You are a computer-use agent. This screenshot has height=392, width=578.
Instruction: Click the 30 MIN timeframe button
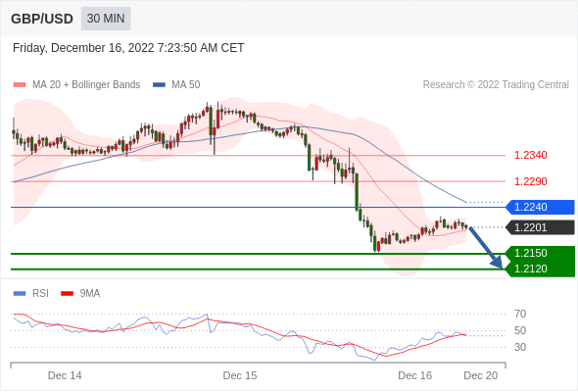tap(106, 19)
